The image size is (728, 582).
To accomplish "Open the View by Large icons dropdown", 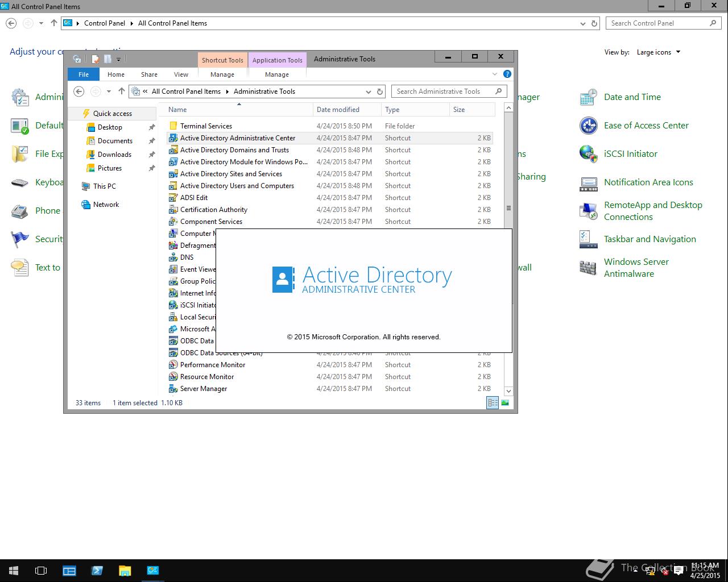I will [x=659, y=52].
